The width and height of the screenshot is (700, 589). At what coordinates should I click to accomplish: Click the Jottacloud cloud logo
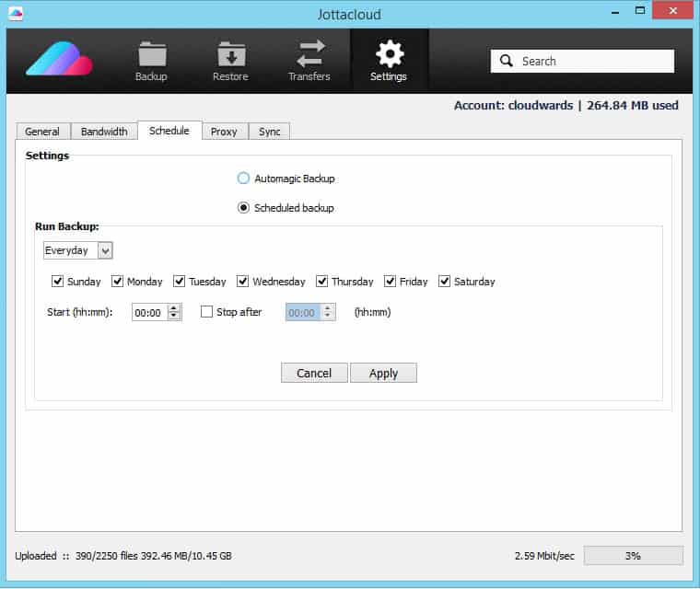59,59
